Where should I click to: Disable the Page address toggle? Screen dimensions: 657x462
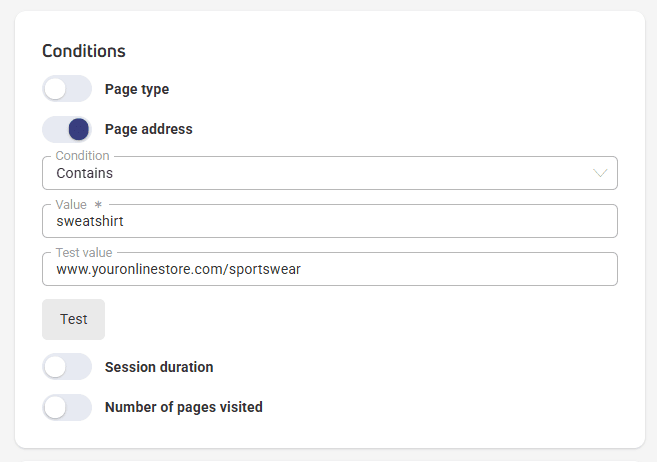point(67,129)
